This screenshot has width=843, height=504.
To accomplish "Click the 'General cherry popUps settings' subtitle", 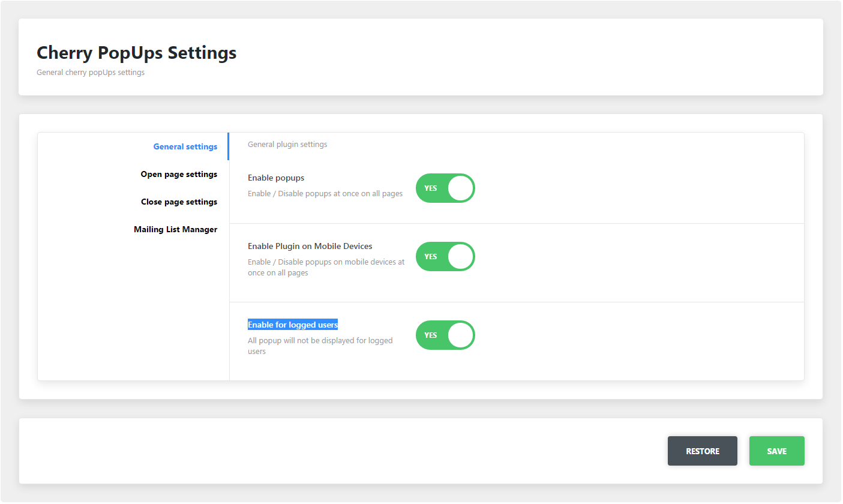I will click(x=91, y=73).
